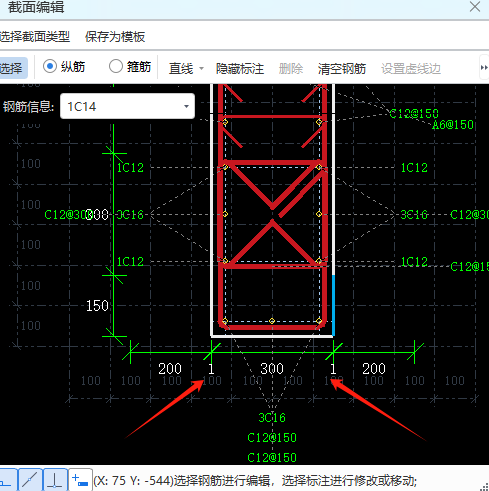Close the 截面编辑 dialog

click(x=475, y=7)
